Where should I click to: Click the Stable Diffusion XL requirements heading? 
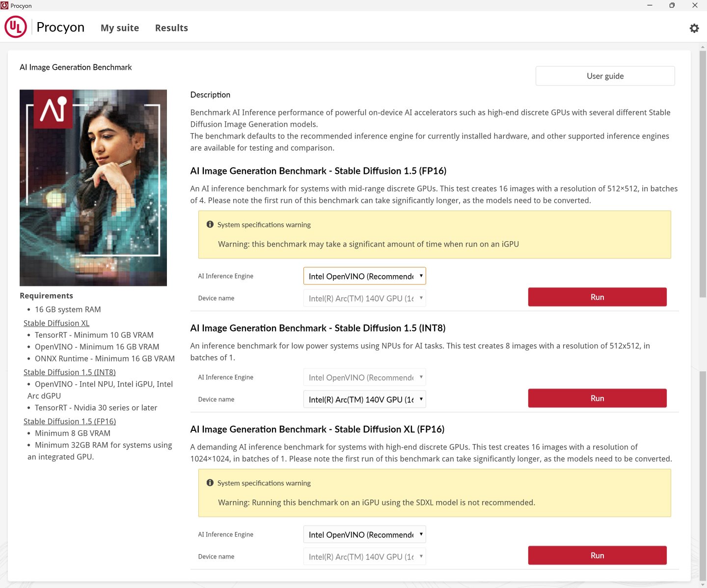56,323
